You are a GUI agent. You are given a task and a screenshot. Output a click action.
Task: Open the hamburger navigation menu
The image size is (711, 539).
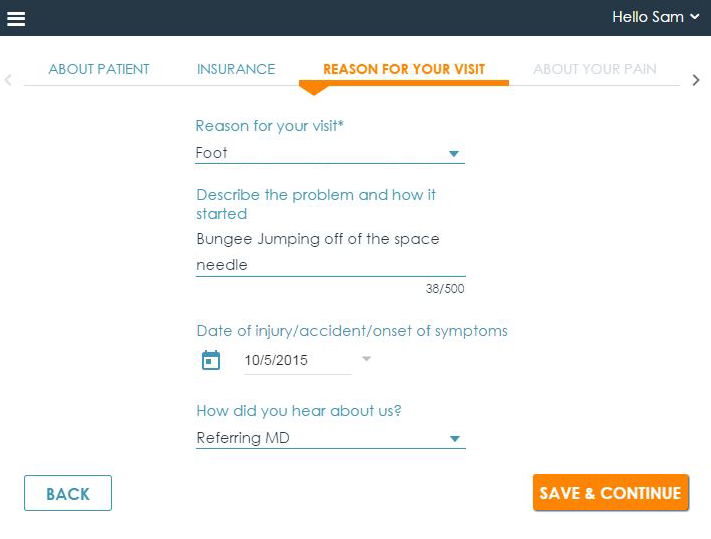pos(16,18)
